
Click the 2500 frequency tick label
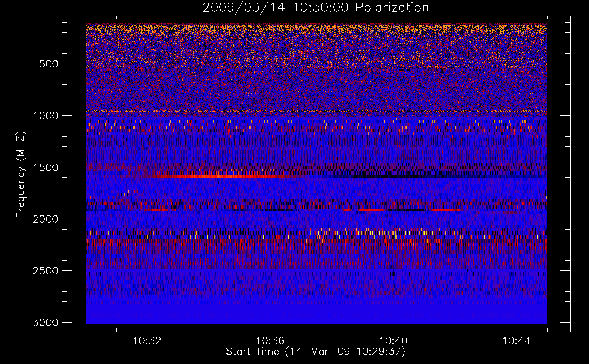tap(46, 271)
